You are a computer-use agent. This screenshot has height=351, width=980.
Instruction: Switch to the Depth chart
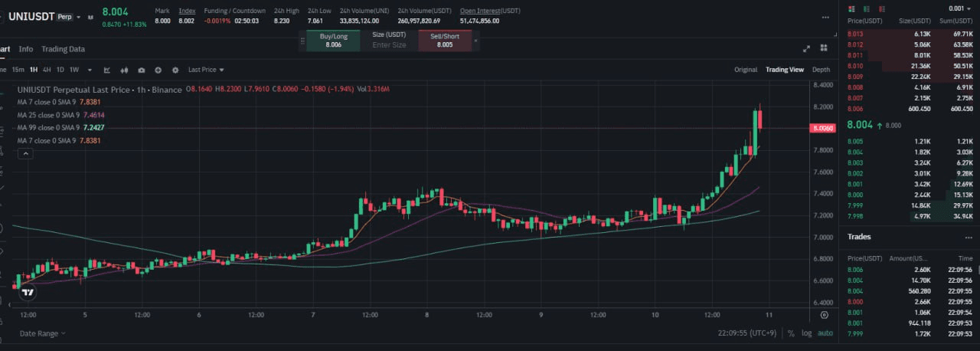821,70
